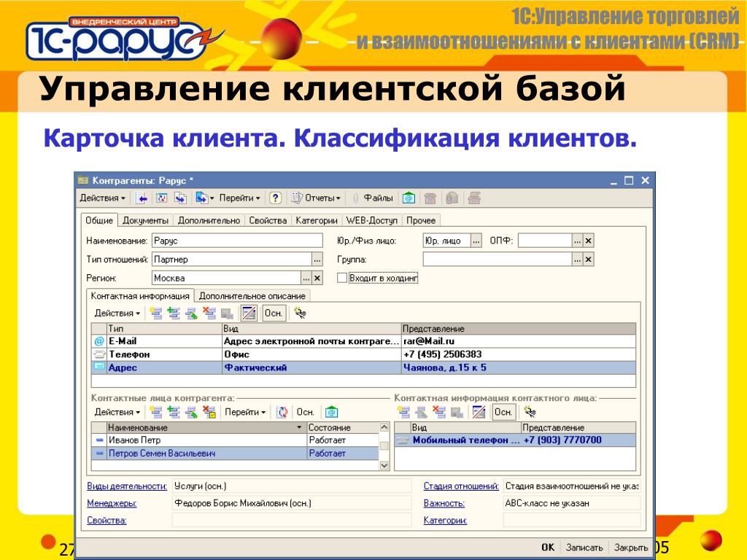Click the OK button
This screenshot has height=560, width=747.
click(548, 548)
